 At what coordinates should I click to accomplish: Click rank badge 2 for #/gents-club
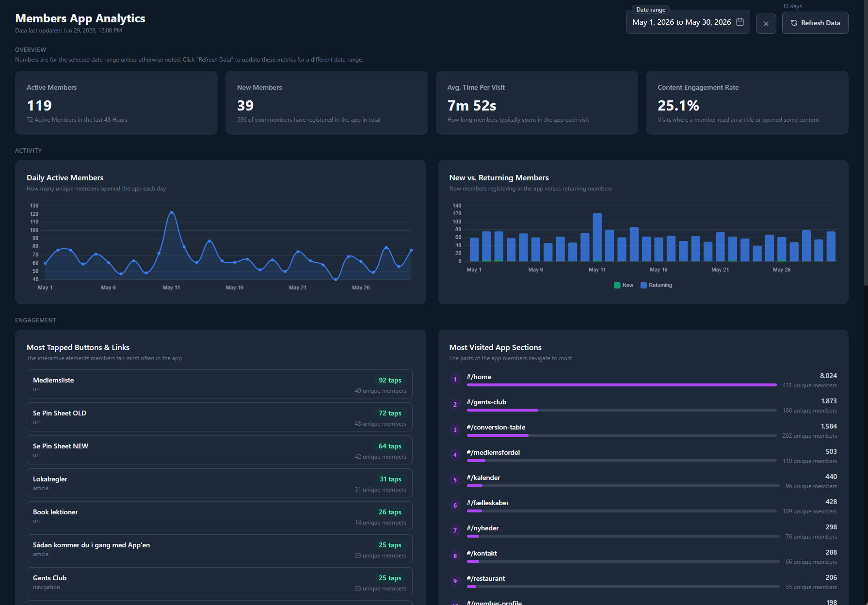[455, 405]
